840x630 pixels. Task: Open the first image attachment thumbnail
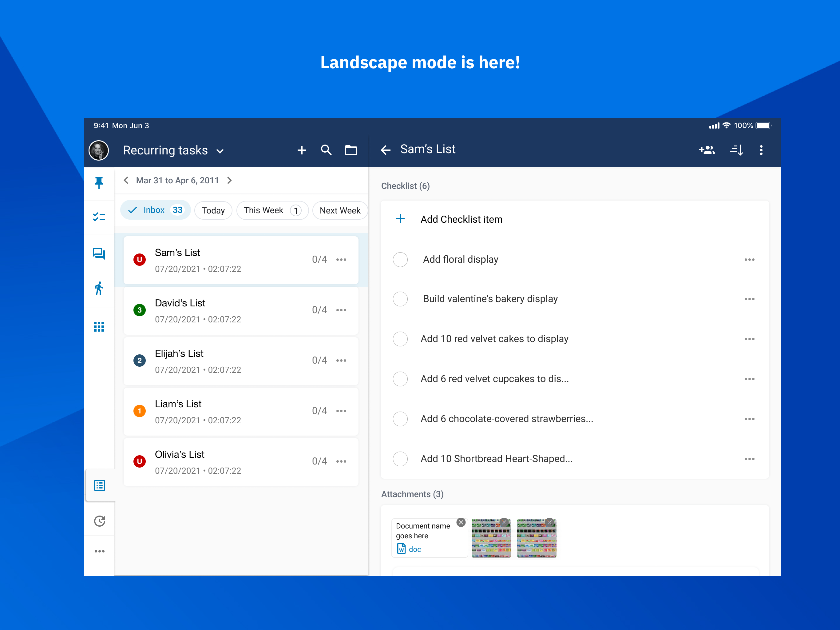(491, 538)
